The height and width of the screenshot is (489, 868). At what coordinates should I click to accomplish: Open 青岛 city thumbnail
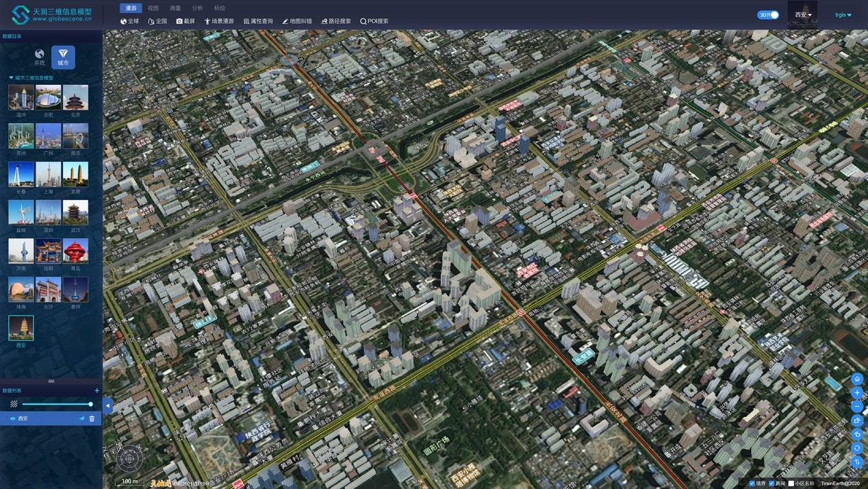pyautogui.click(x=75, y=251)
